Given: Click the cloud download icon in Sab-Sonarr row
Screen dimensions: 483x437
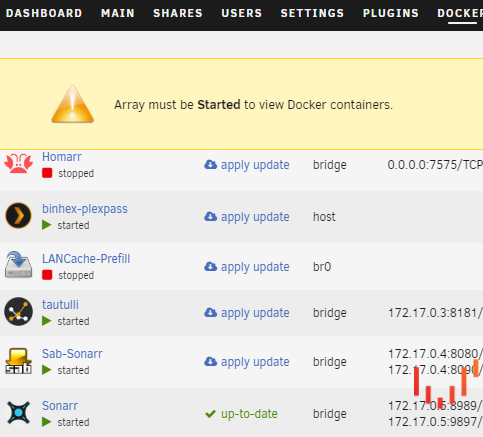Looking at the screenshot, I should click(x=210, y=361).
